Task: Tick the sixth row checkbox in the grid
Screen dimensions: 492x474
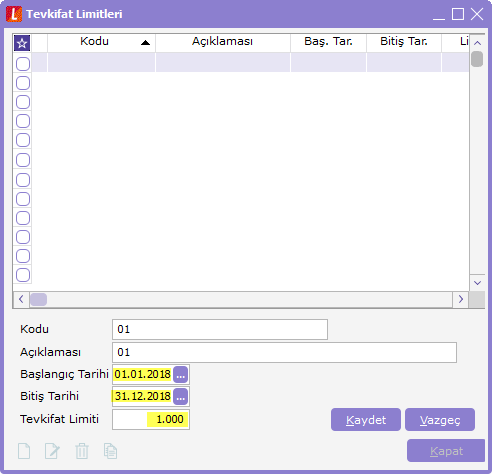Action: 23,160
